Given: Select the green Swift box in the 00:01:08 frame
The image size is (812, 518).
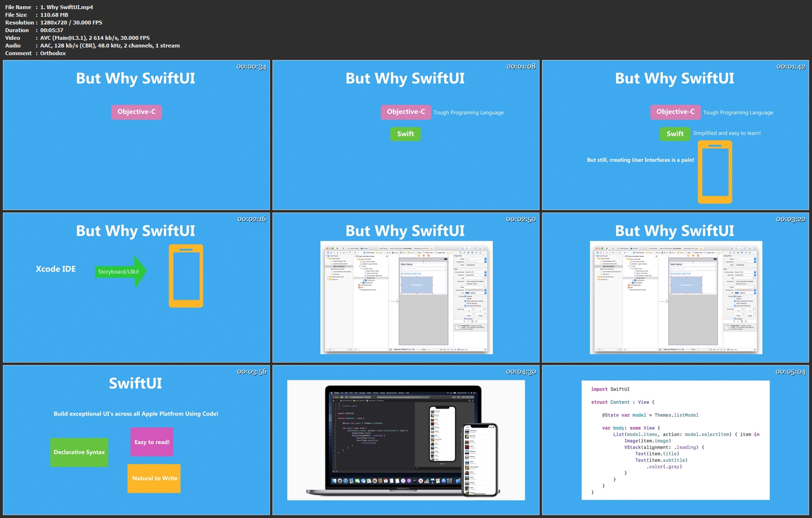Looking at the screenshot, I should tap(405, 134).
